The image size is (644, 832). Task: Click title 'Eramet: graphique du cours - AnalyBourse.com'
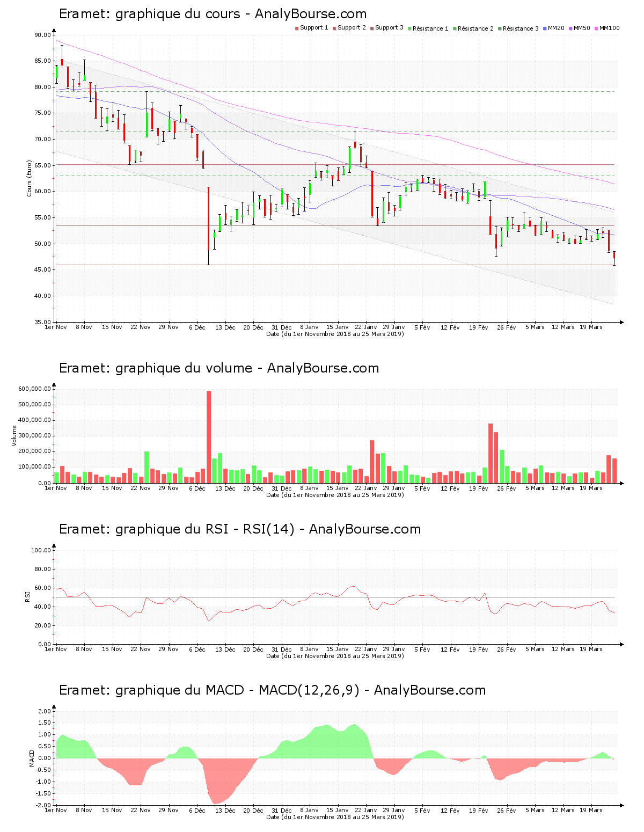213,14
